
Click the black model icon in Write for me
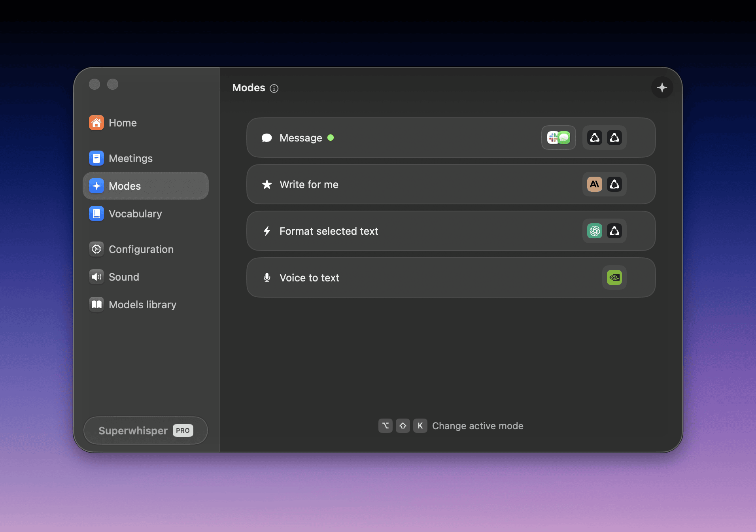(614, 184)
